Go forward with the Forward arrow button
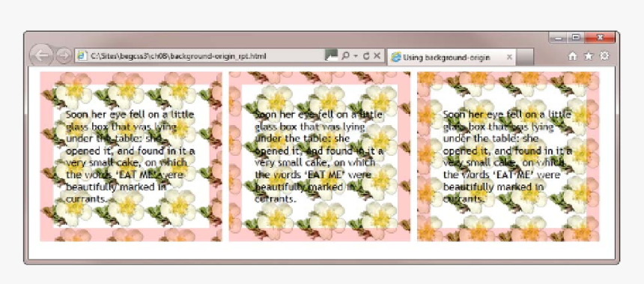The height and width of the screenshot is (284, 644). [64, 55]
